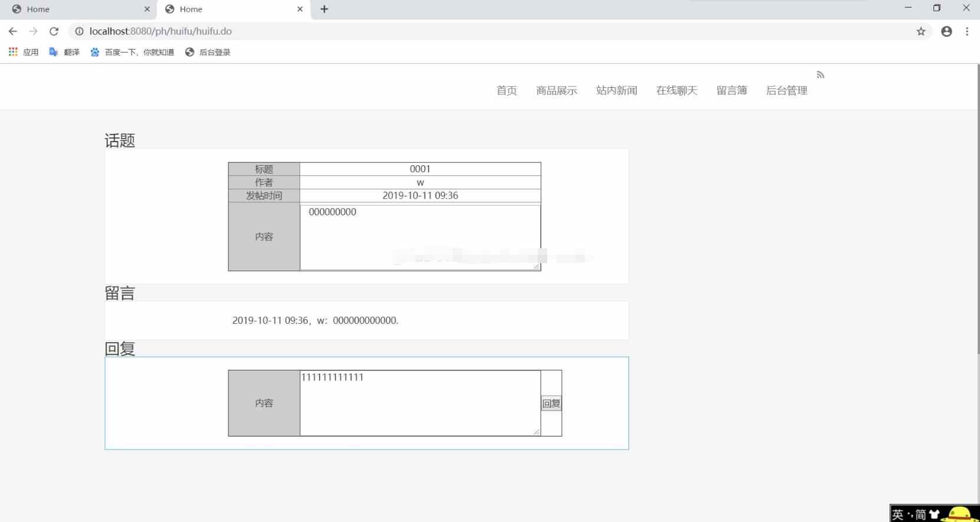Click the IME punctuation mode icon
This screenshot has height=522, width=980.
(x=909, y=515)
